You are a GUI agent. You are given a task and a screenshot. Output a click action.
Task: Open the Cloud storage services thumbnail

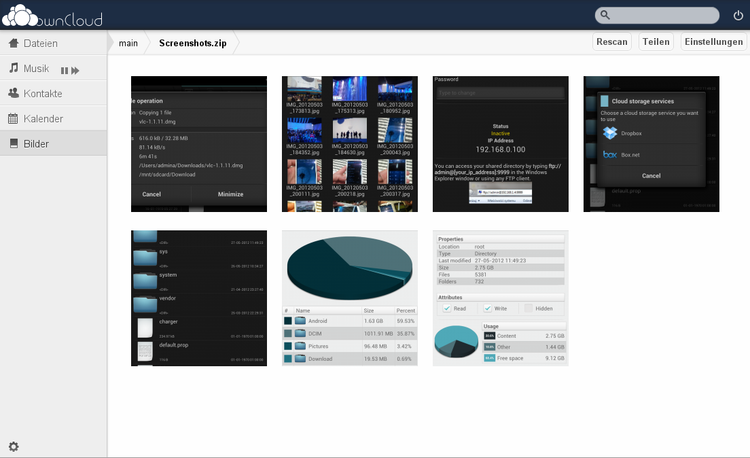click(651, 143)
